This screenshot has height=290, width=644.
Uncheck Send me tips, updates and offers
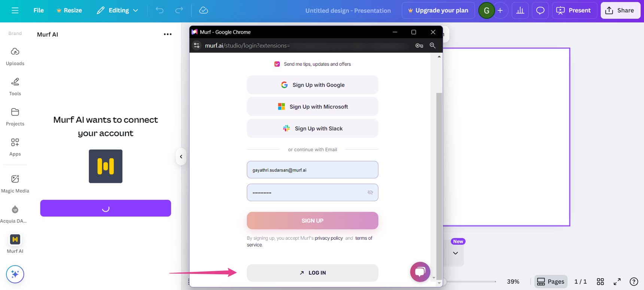pyautogui.click(x=277, y=64)
